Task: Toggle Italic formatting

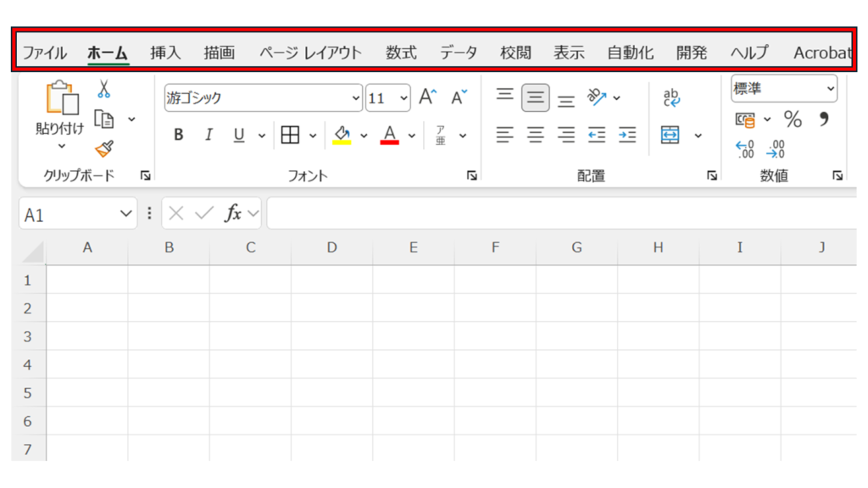Action: (209, 135)
